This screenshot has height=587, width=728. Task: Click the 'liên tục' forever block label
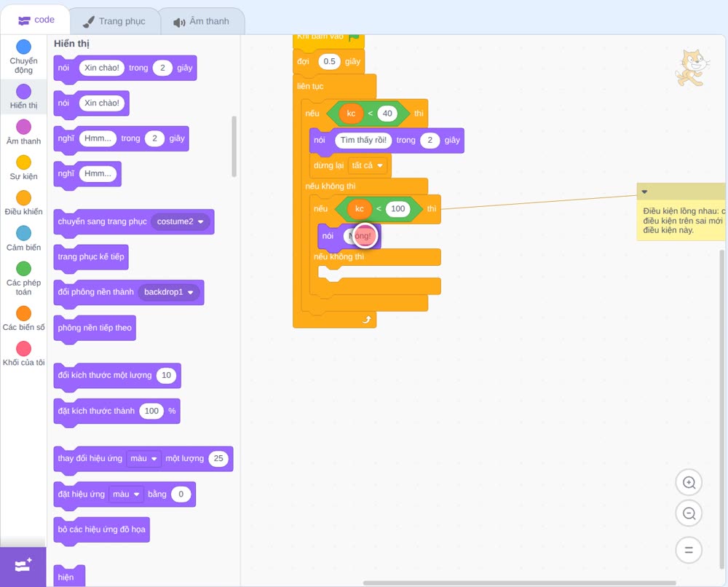pos(310,87)
